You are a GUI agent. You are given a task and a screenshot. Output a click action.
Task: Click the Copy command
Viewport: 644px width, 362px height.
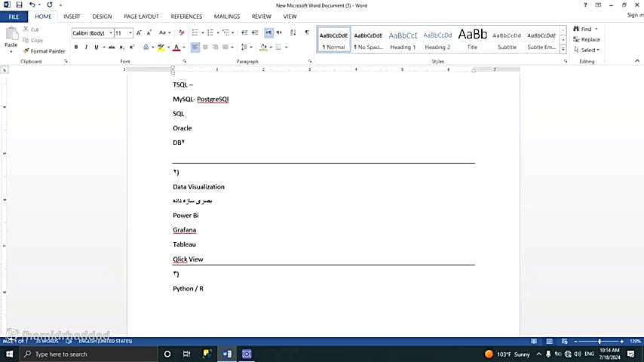point(33,40)
